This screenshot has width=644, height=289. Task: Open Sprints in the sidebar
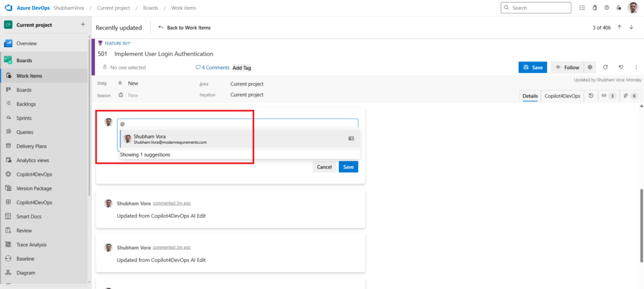point(24,118)
